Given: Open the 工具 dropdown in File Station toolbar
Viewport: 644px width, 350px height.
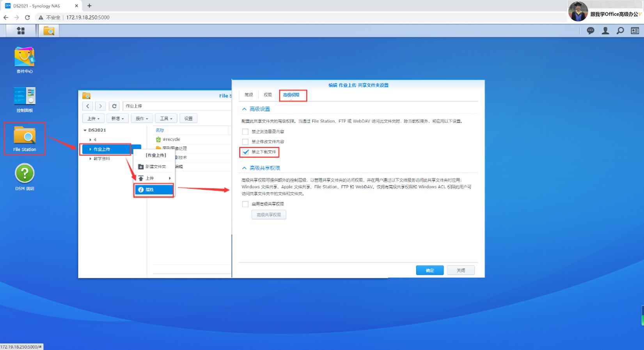Looking at the screenshot, I should click(166, 118).
